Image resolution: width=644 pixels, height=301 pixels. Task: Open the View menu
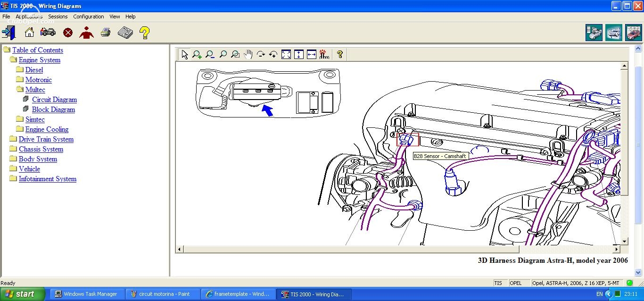115,17
